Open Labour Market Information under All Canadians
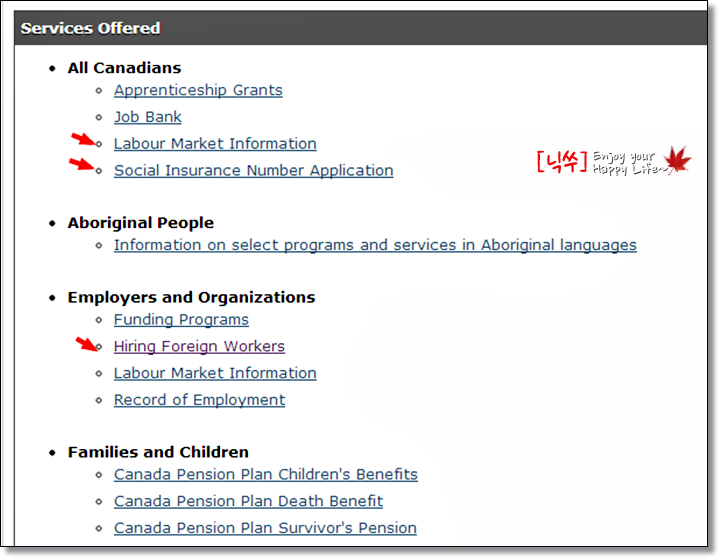This screenshot has height=559, width=720. pos(215,143)
